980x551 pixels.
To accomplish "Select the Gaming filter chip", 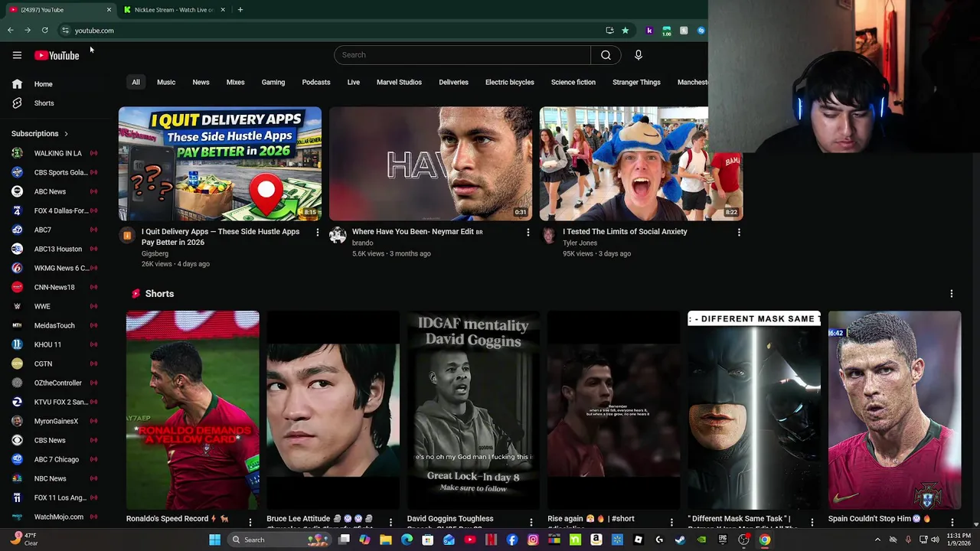I will [x=273, y=82].
